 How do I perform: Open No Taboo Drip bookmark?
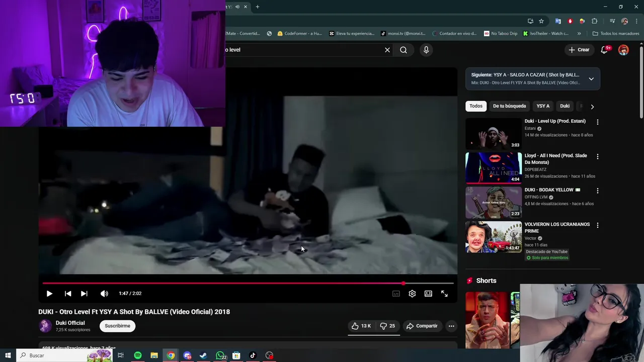(501, 34)
